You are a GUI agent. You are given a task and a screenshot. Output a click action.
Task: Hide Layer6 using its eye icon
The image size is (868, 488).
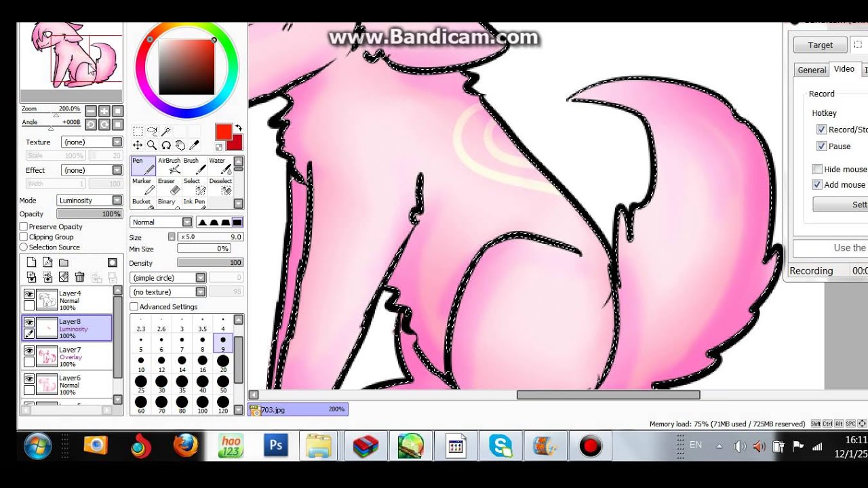coord(29,379)
